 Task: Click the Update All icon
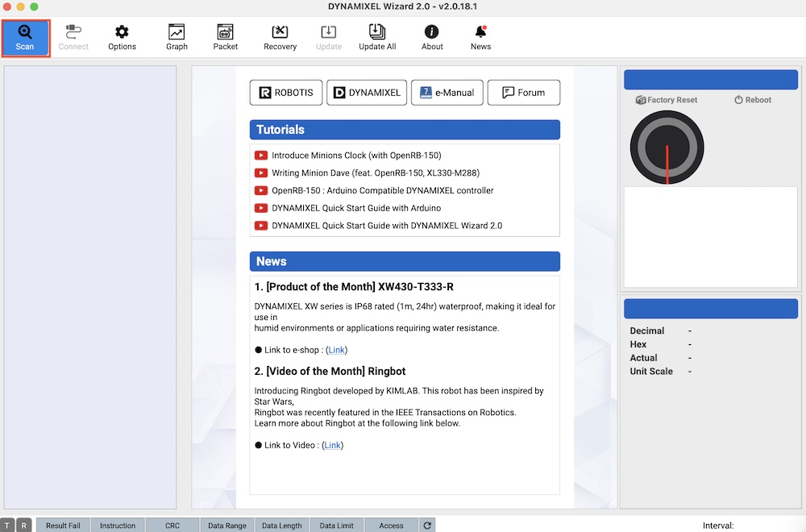tap(377, 37)
